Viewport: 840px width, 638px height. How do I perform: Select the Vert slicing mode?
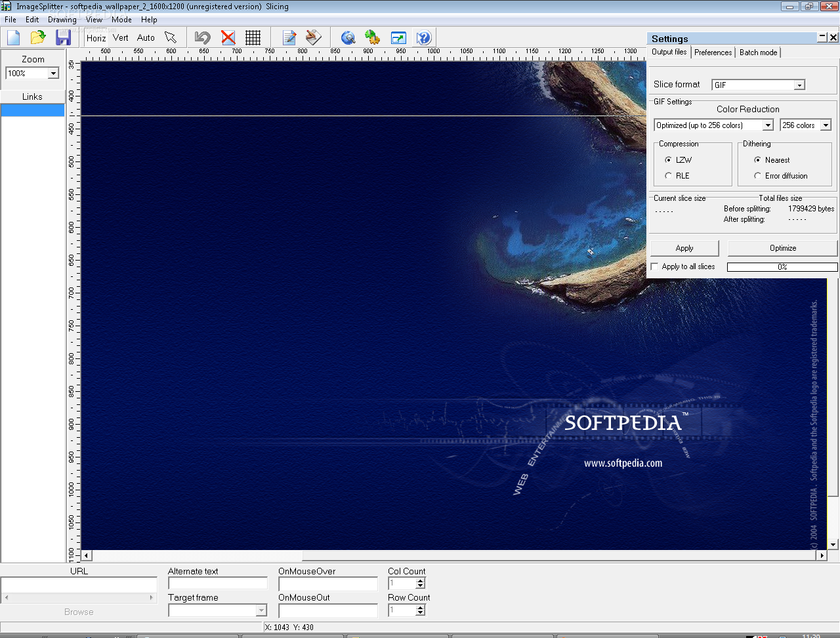click(121, 38)
